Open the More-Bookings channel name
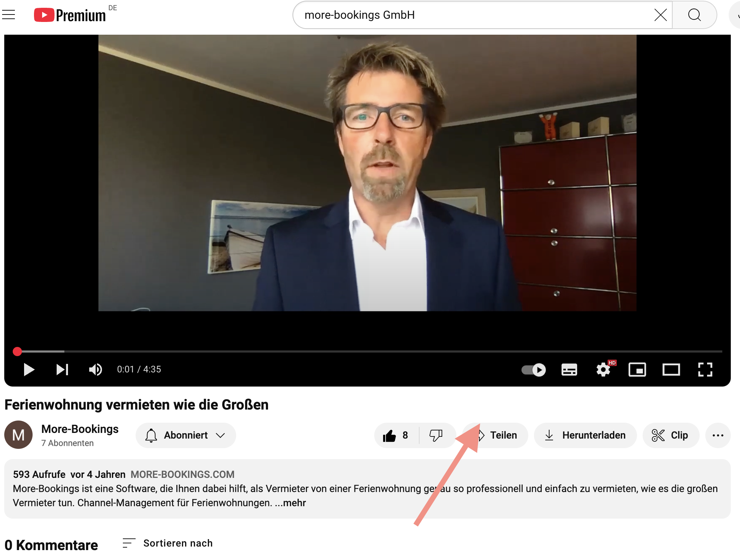 click(80, 429)
